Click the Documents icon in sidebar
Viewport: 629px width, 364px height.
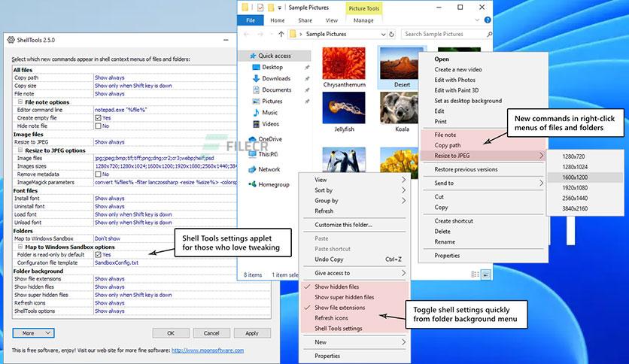point(256,89)
